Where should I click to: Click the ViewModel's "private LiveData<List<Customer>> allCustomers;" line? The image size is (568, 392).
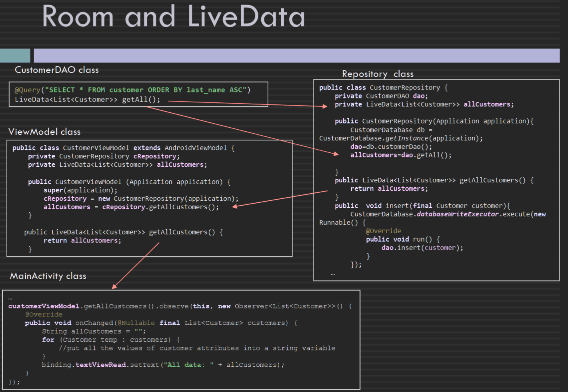tap(117, 165)
